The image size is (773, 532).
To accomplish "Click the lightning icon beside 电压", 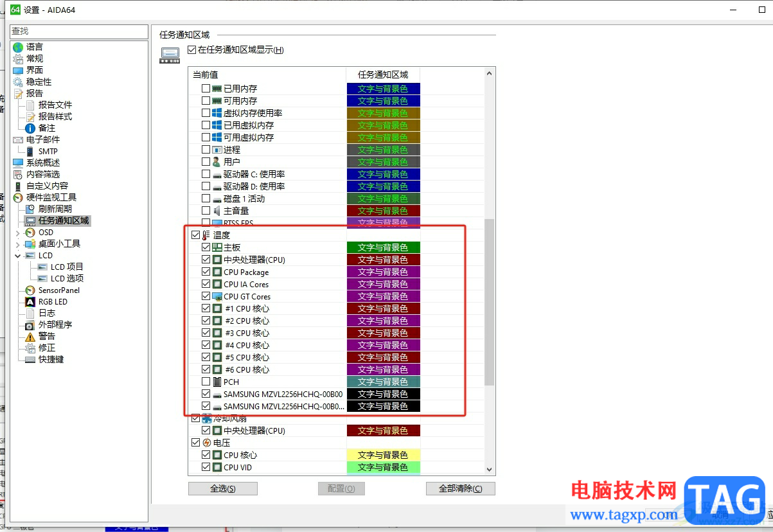I will (x=206, y=443).
